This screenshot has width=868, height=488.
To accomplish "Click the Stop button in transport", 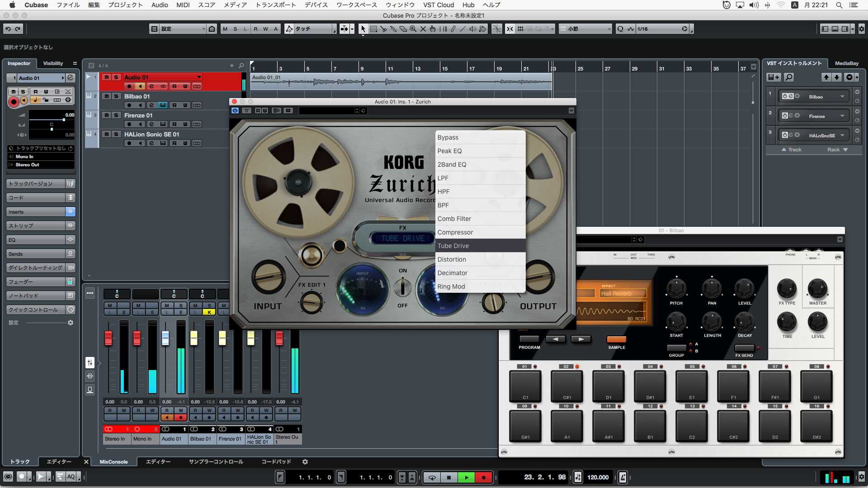I will tap(449, 477).
